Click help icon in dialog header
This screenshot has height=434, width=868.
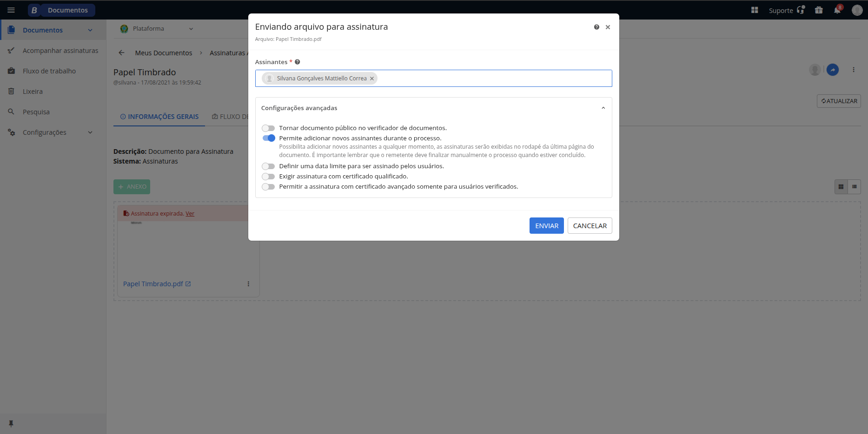click(x=596, y=27)
